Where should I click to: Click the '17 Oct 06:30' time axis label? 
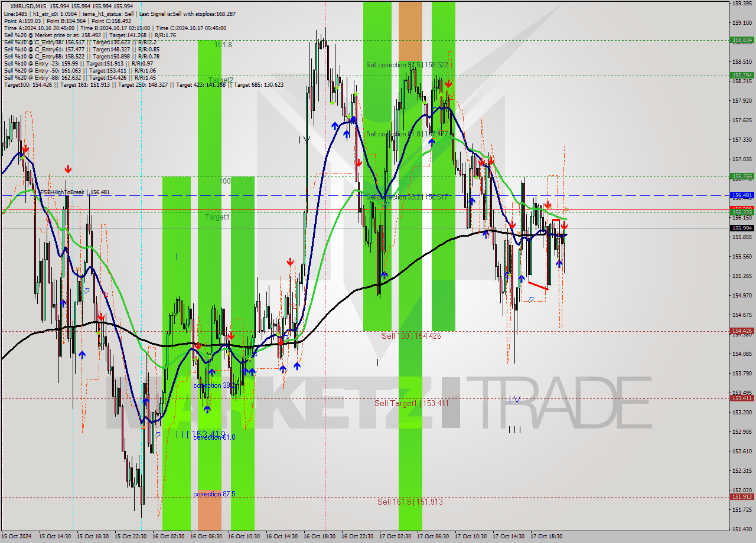[433, 537]
